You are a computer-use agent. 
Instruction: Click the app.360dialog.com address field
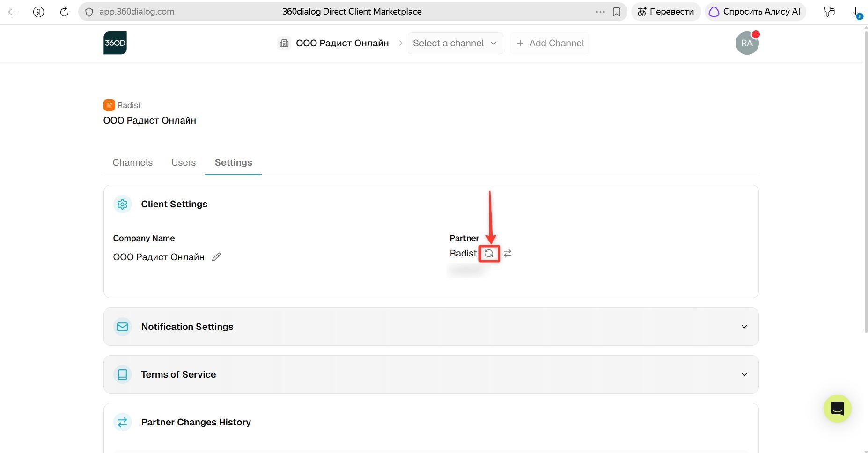point(137,12)
